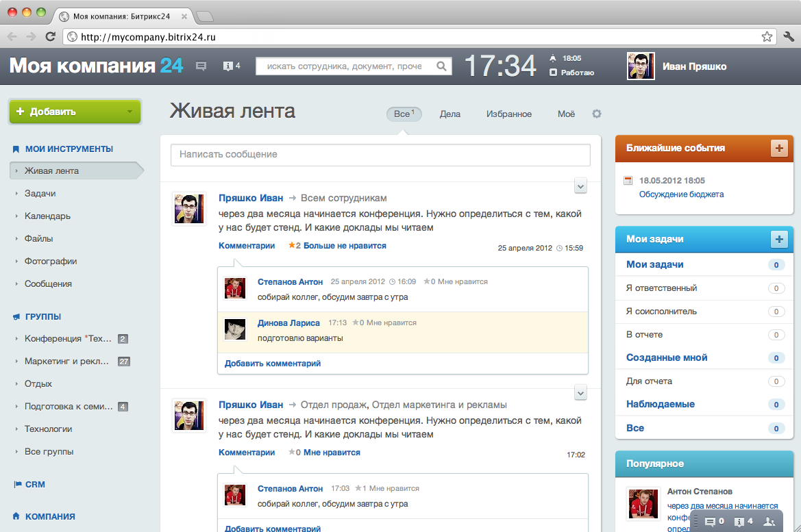Image resolution: width=801 pixels, height=532 pixels.
Task: Select the Все feed tab
Action: 404,114
